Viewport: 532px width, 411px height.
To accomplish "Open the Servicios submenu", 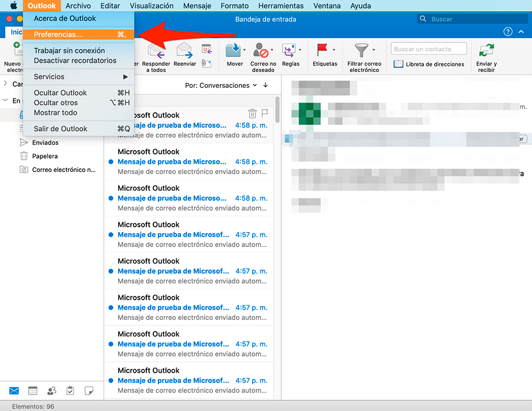I will click(x=78, y=77).
